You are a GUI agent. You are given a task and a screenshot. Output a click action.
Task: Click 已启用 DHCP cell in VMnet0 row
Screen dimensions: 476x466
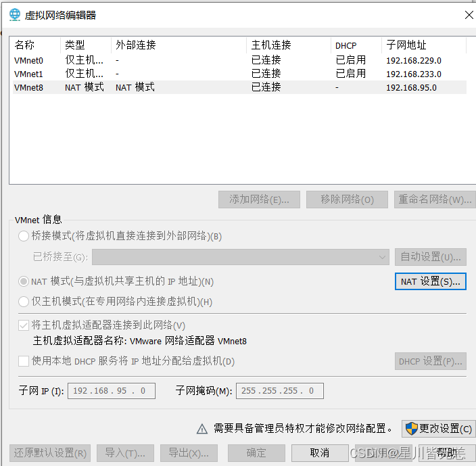351,60
